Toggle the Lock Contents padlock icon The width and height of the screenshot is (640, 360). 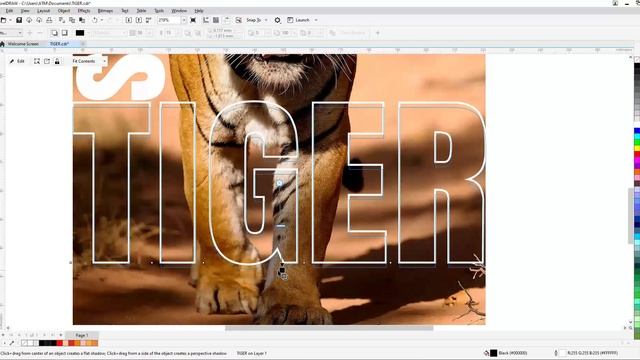(x=57, y=61)
